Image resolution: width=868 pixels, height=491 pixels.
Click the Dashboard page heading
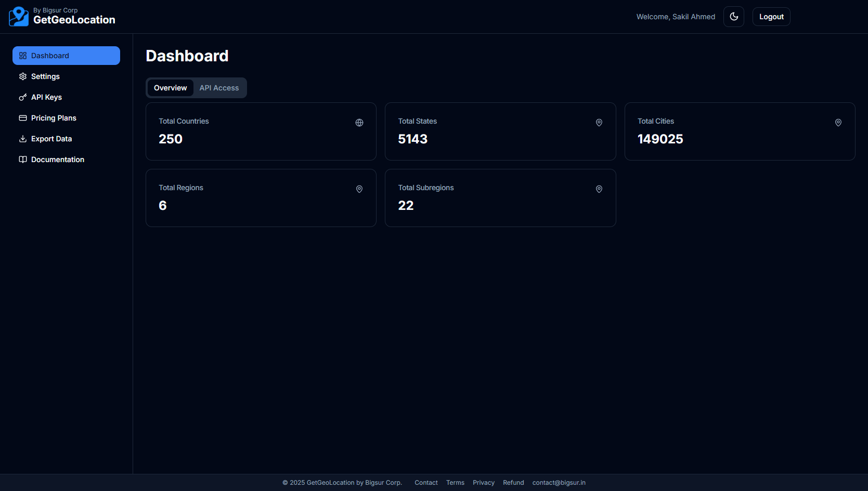[x=187, y=56]
